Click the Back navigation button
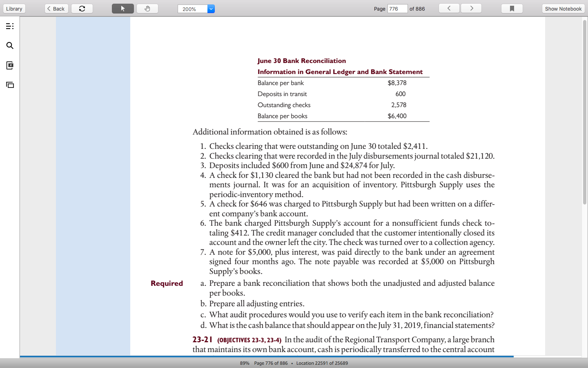The height and width of the screenshot is (368, 588). tap(56, 8)
